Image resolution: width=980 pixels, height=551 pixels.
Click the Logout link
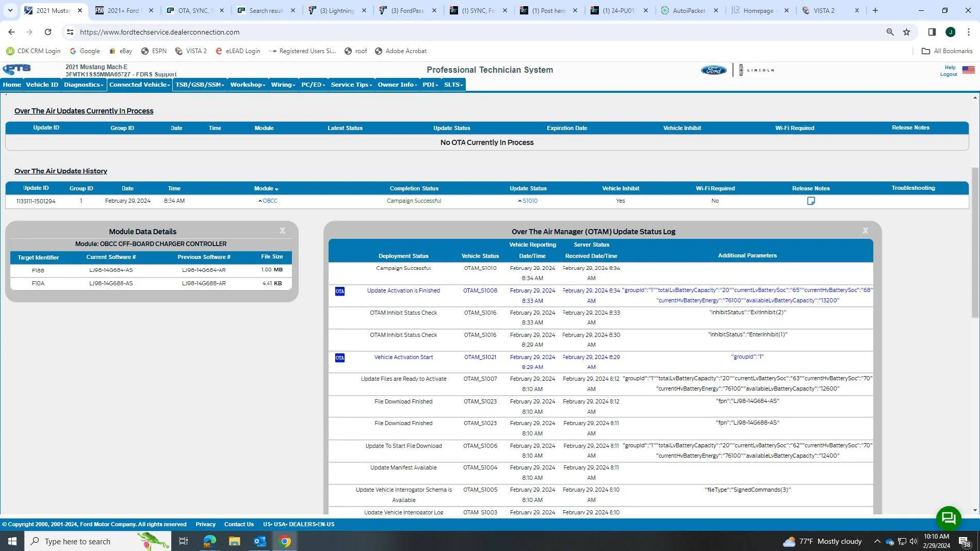pos(949,74)
